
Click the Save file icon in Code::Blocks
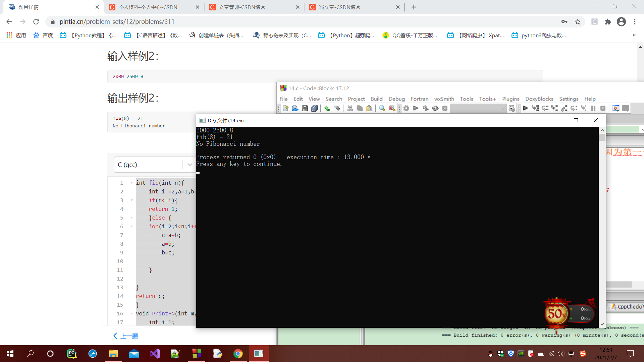click(305, 108)
